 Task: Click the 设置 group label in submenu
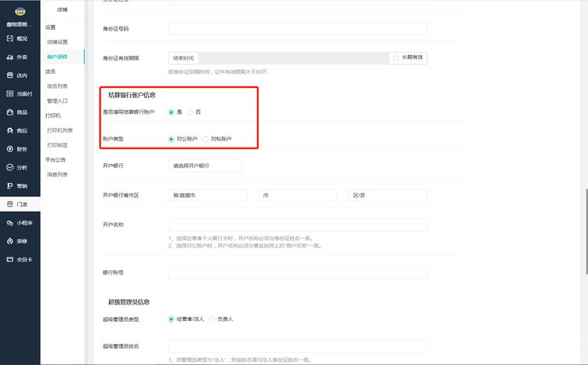(50, 27)
